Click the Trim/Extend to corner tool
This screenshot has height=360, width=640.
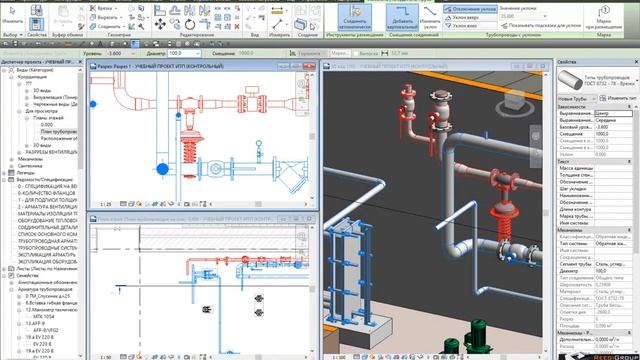(204, 24)
